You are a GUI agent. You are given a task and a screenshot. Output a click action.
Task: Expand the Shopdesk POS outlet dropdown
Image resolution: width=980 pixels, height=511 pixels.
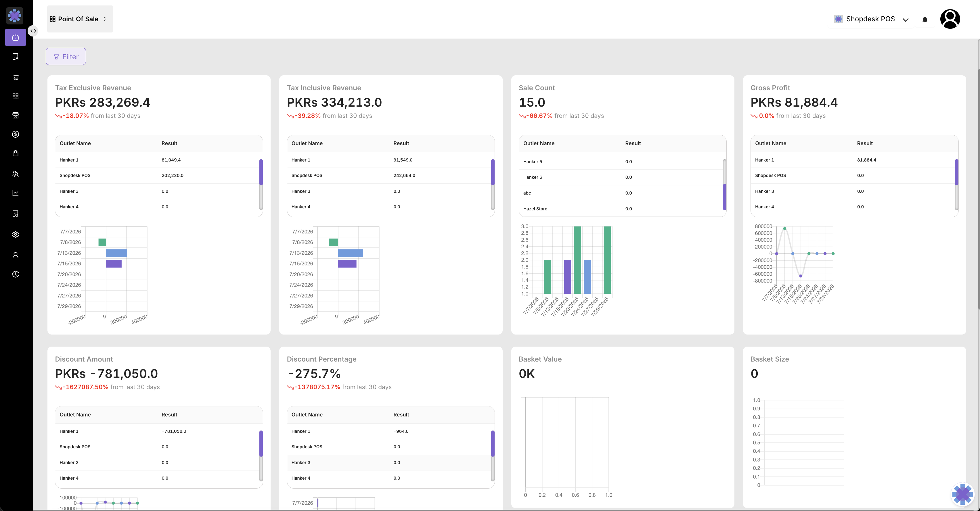click(x=871, y=19)
